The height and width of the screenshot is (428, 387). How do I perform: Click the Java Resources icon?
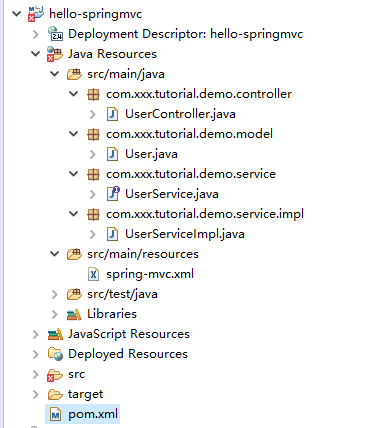coord(55,54)
